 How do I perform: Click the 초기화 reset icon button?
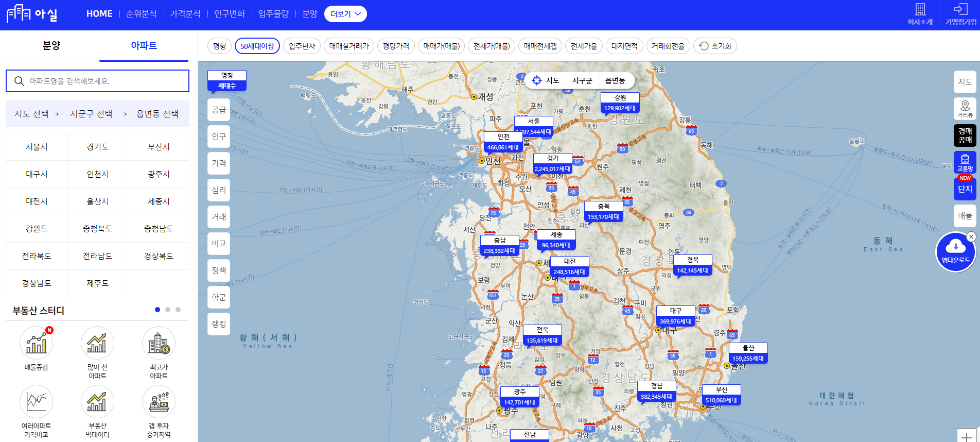[715, 46]
